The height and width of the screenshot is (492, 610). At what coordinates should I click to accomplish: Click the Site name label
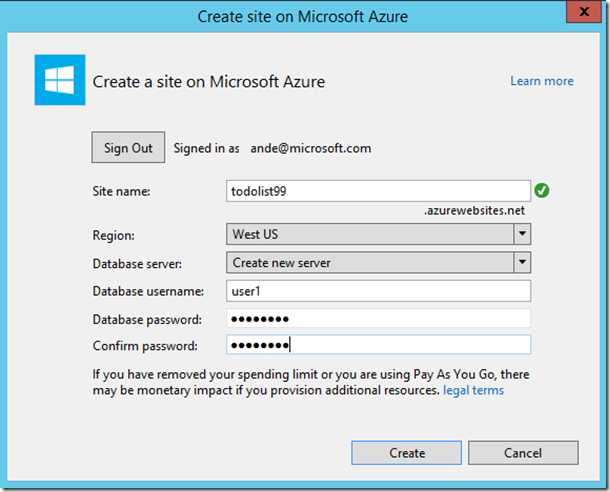[x=121, y=191]
